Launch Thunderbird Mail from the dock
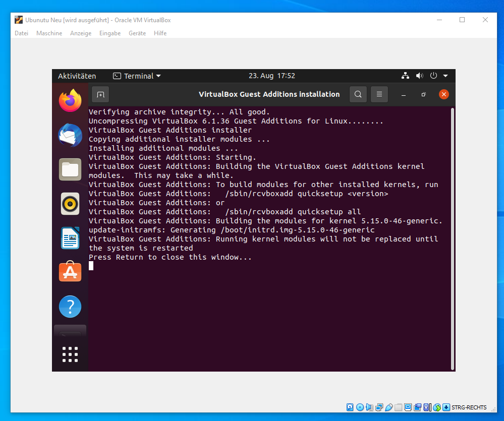The image size is (504, 421). click(70, 135)
